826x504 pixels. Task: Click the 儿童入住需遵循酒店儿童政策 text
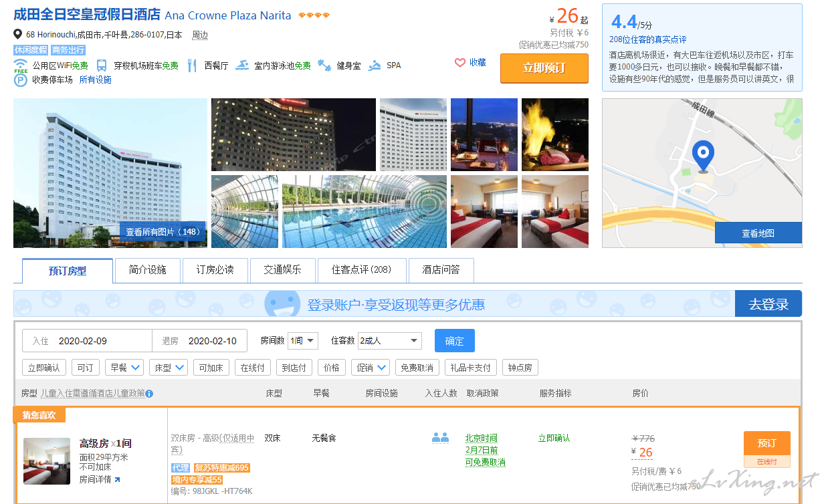(92, 394)
